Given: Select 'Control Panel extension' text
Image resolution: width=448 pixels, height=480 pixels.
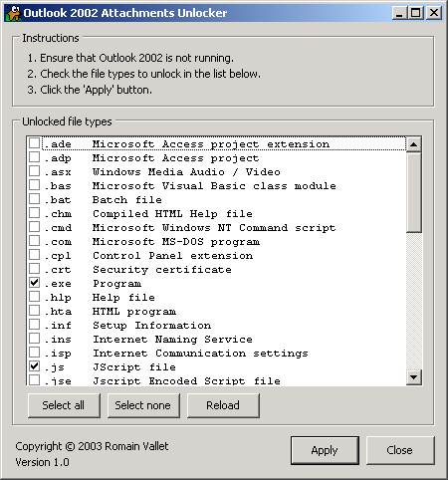Looking at the screenshot, I should (172, 256).
